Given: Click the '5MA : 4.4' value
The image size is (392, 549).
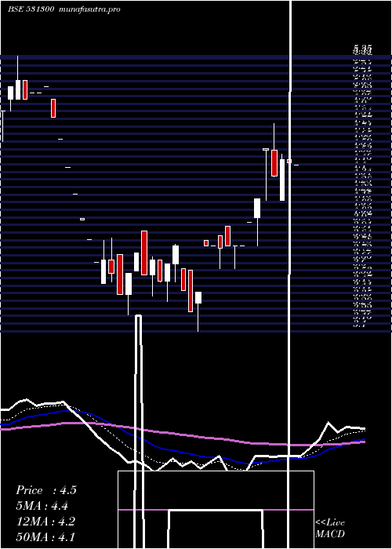Looking at the screenshot, I should point(42,506).
